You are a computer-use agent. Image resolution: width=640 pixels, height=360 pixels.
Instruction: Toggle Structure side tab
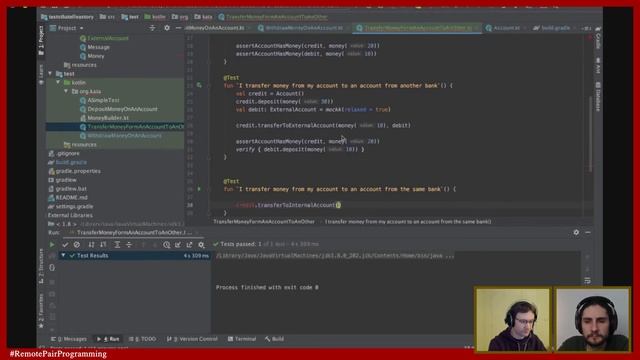click(41, 266)
